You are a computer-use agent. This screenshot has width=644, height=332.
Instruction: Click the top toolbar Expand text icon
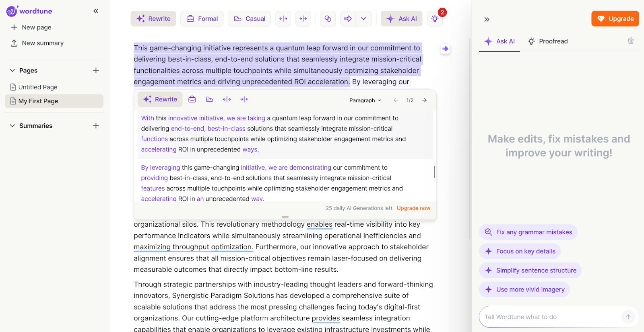pyautogui.click(x=283, y=18)
